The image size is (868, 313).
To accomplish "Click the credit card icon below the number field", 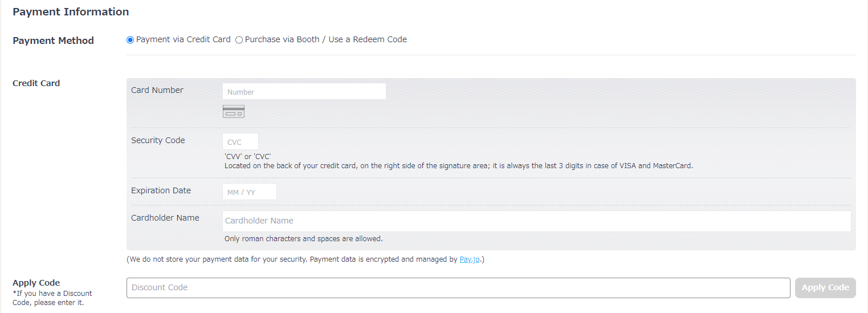I will (233, 111).
